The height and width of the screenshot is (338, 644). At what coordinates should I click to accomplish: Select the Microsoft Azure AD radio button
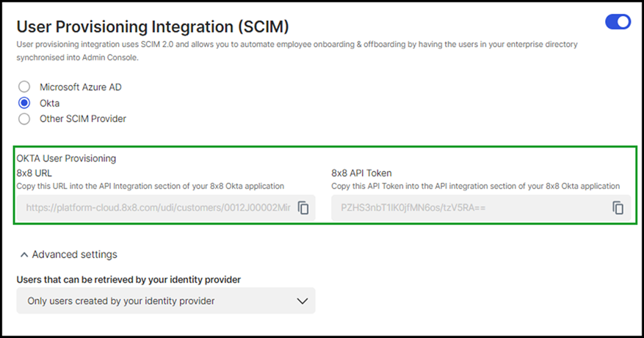click(24, 87)
